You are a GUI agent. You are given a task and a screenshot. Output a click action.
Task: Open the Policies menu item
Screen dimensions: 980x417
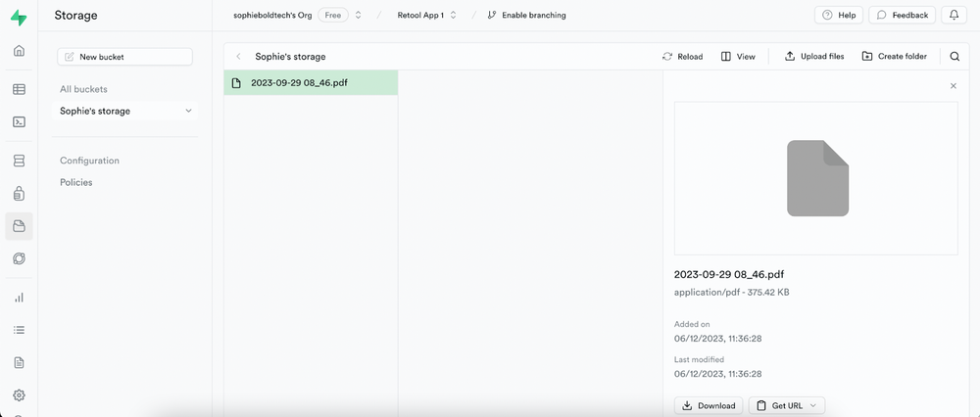(76, 182)
